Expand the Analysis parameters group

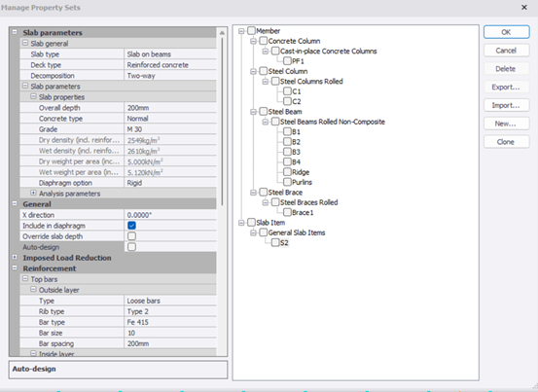click(33, 194)
